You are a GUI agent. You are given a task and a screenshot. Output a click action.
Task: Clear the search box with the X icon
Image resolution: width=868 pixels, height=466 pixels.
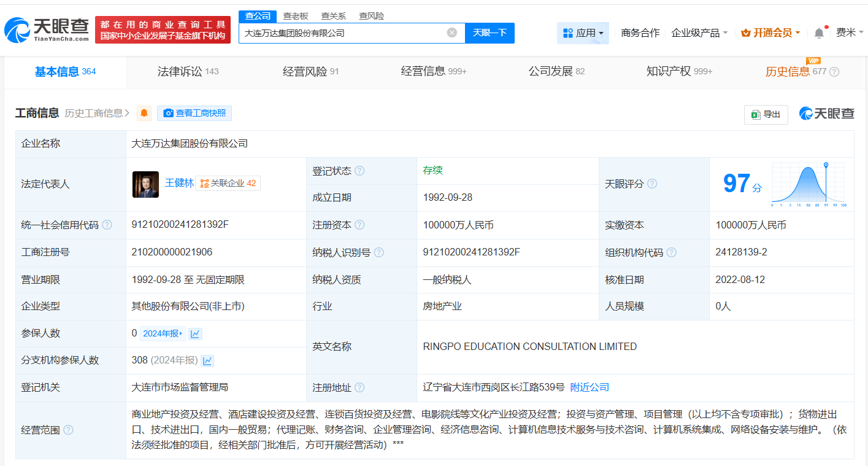[x=453, y=33]
